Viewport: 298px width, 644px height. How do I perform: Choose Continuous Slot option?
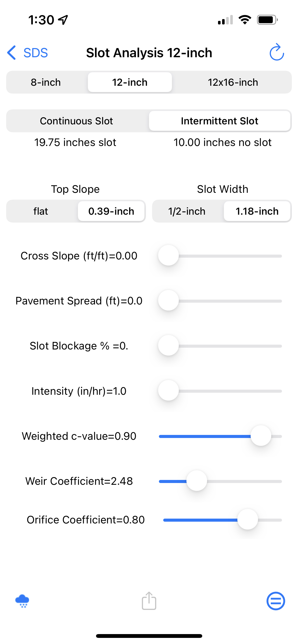tap(76, 121)
